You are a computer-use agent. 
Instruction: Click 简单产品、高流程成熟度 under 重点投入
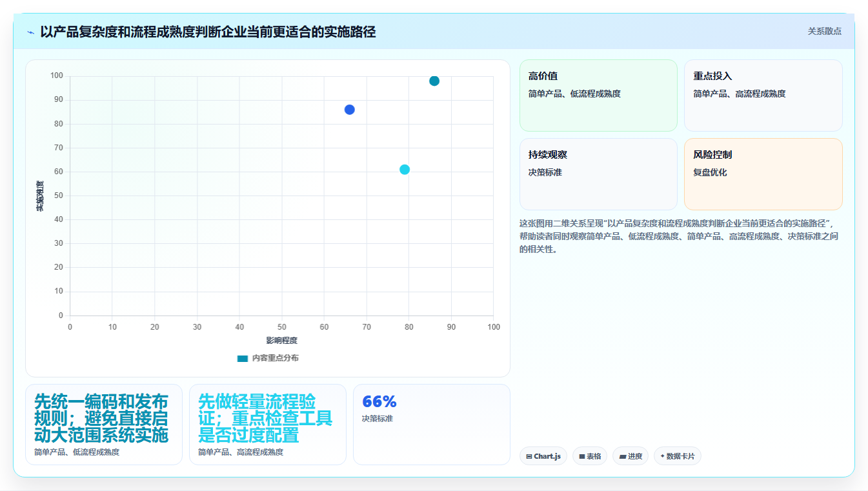[x=740, y=94]
